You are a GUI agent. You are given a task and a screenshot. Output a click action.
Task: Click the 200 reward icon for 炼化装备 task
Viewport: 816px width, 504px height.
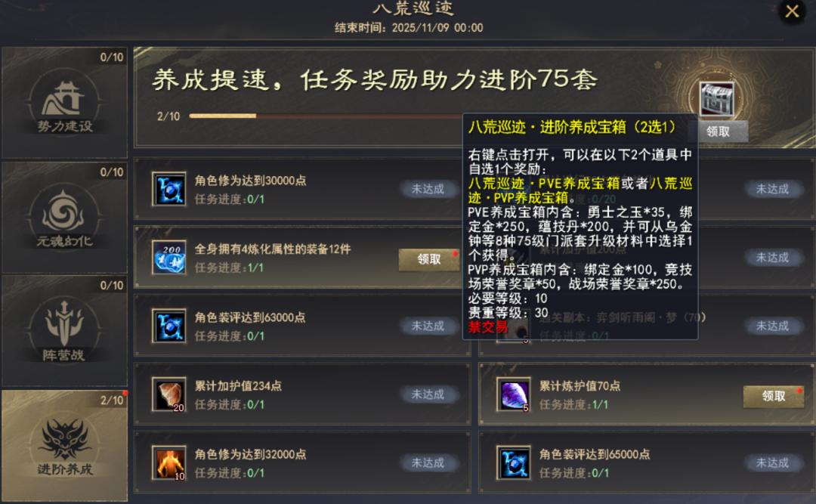(x=169, y=257)
